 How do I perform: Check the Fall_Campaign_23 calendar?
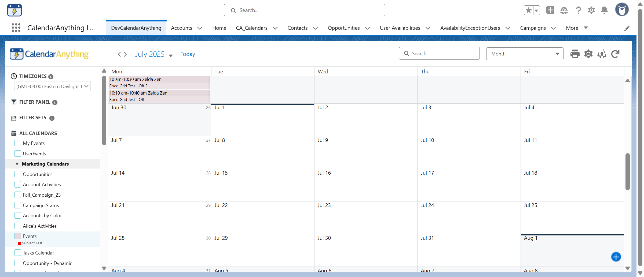pyautogui.click(x=18, y=195)
